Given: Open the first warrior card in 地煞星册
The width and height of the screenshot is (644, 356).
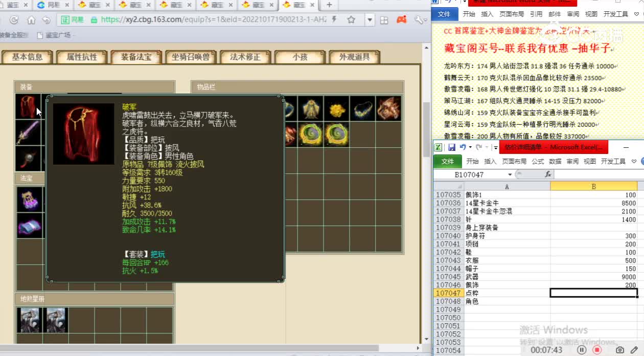Looking at the screenshot, I should click(29, 320).
